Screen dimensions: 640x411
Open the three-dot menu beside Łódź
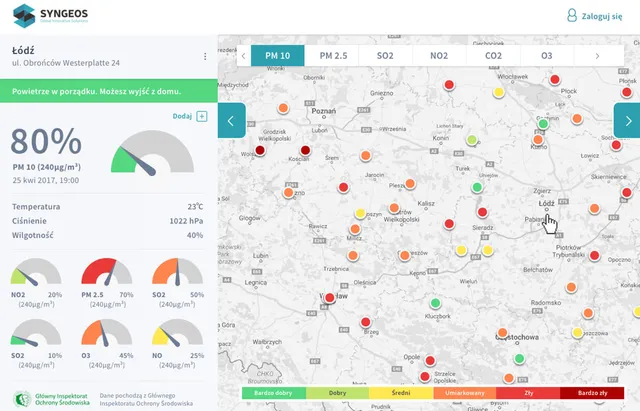(x=205, y=56)
